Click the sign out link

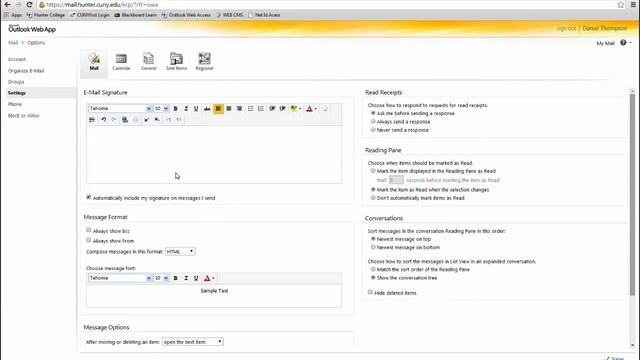click(x=567, y=28)
